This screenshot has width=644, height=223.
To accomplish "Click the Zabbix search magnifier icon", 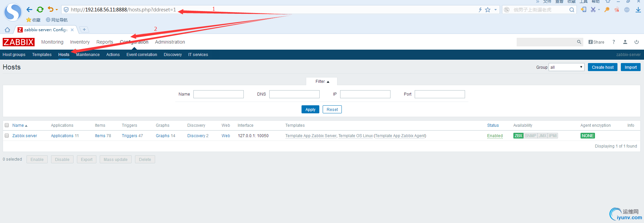I will point(579,42).
